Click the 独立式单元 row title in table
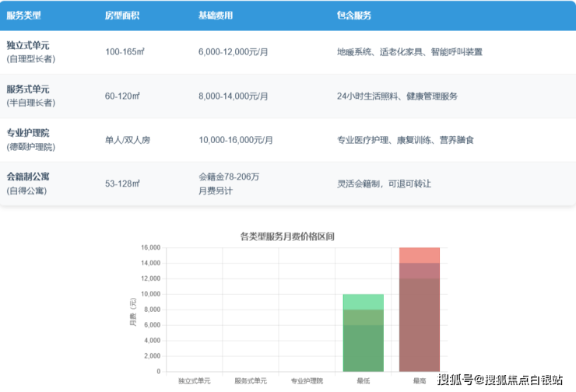Image resolution: width=576 pixels, height=392 pixels. (28, 45)
